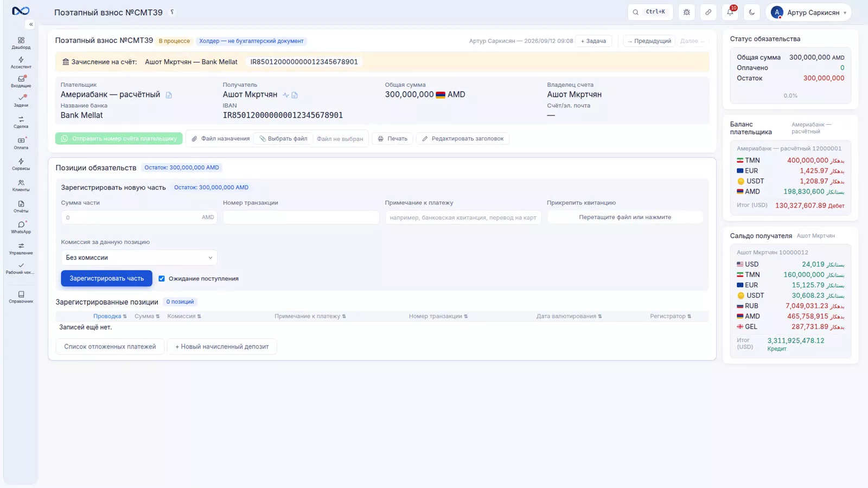The image size is (868, 488).
Task: Click Редактировать заголовок button
Action: [x=463, y=139]
